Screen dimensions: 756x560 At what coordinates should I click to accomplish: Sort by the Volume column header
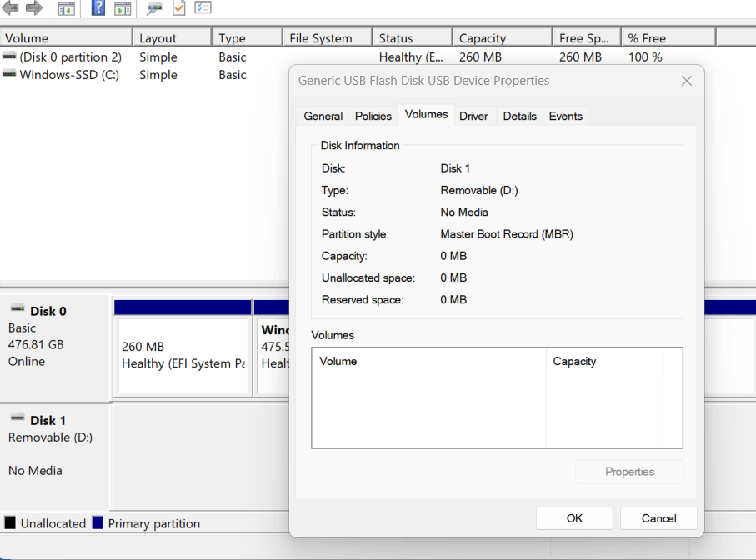pyautogui.click(x=66, y=38)
